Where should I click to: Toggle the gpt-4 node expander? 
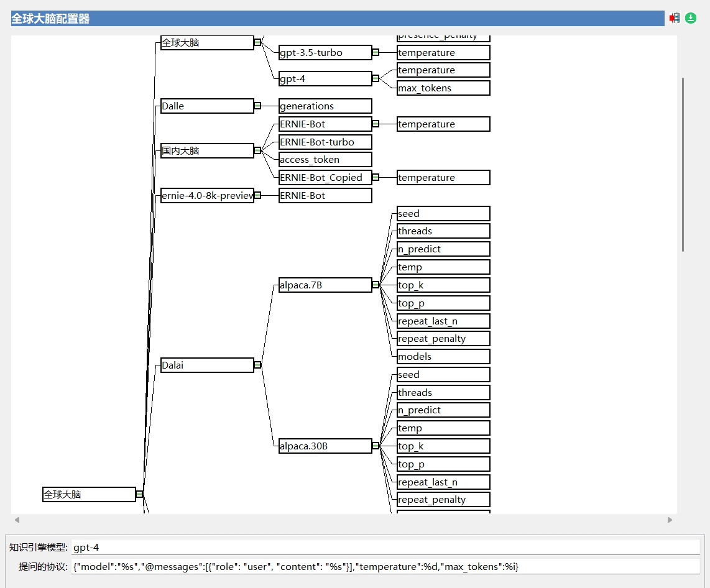pyautogui.click(x=376, y=78)
